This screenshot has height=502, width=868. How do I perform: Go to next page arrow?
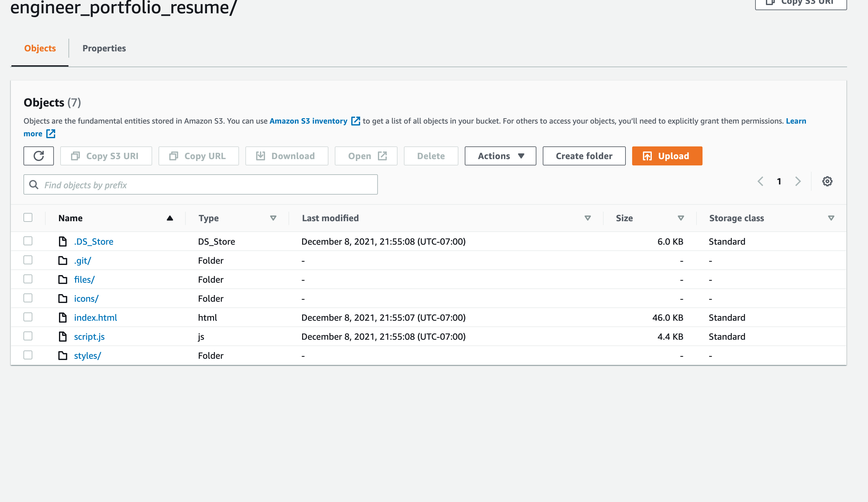pos(798,182)
